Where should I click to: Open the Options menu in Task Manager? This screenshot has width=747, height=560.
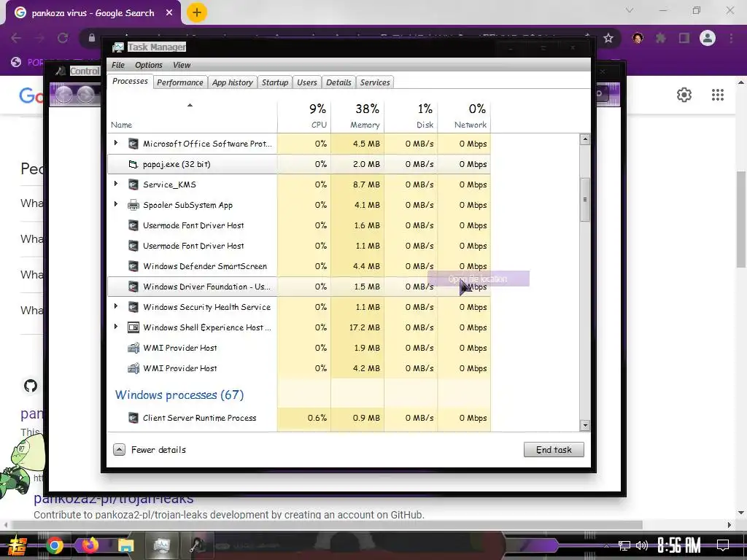coord(149,65)
